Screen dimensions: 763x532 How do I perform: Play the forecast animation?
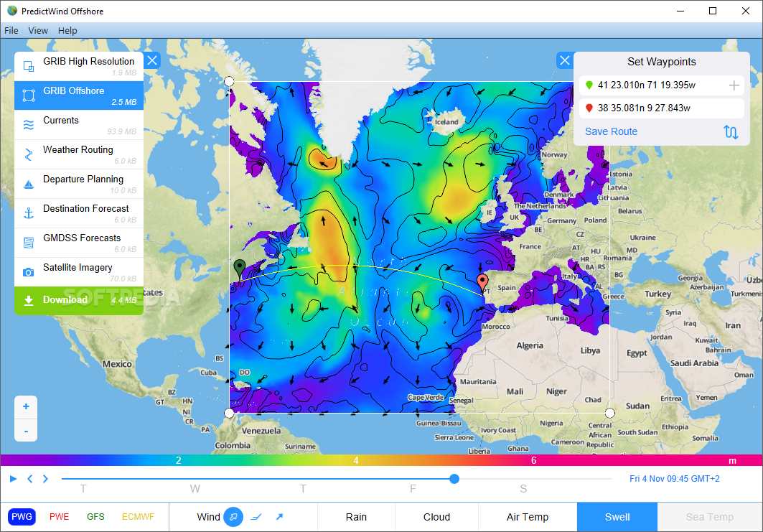click(13, 479)
